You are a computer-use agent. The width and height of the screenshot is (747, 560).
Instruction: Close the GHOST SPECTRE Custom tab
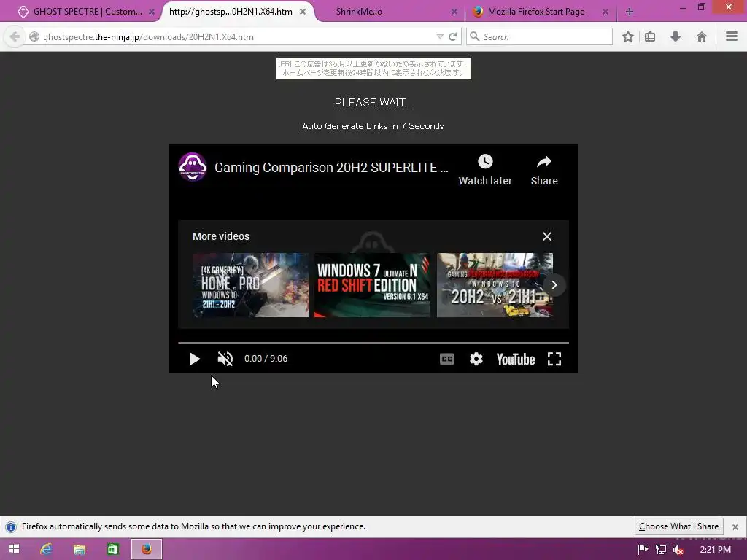(152, 12)
